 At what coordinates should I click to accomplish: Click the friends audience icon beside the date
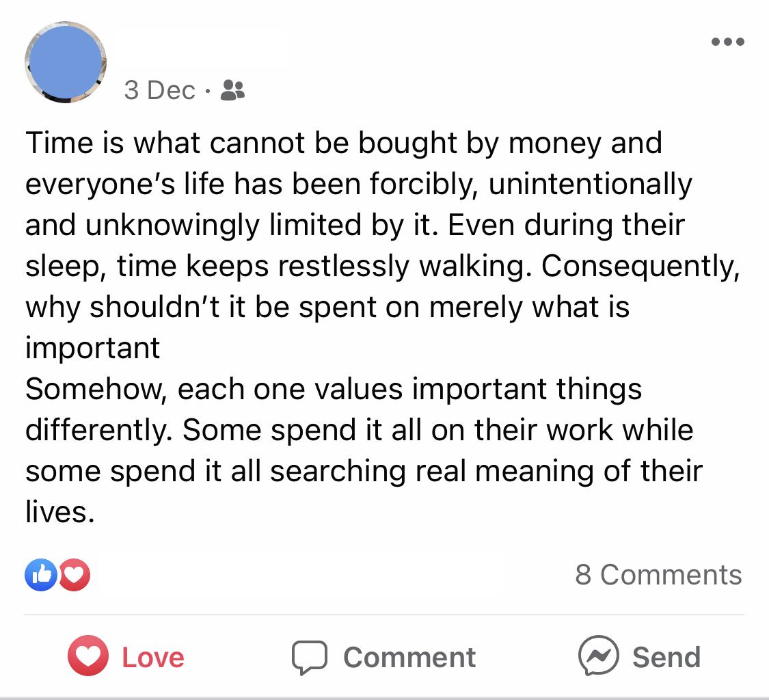click(232, 90)
